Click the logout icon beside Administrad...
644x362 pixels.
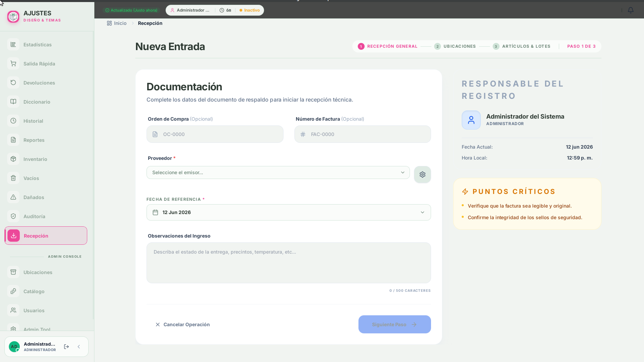pos(66,347)
